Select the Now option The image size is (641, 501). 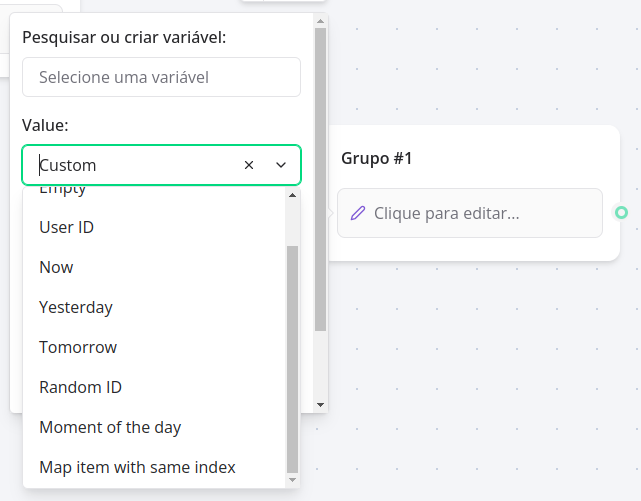pyautogui.click(x=155, y=267)
